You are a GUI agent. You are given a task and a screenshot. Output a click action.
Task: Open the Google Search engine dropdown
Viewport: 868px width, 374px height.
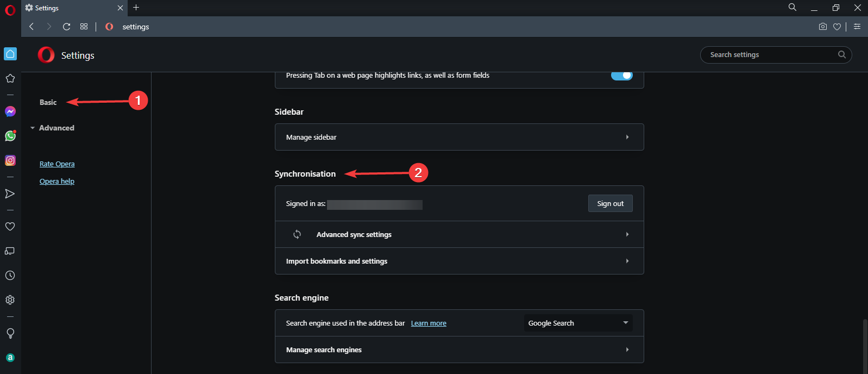pyautogui.click(x=578, y=323)
